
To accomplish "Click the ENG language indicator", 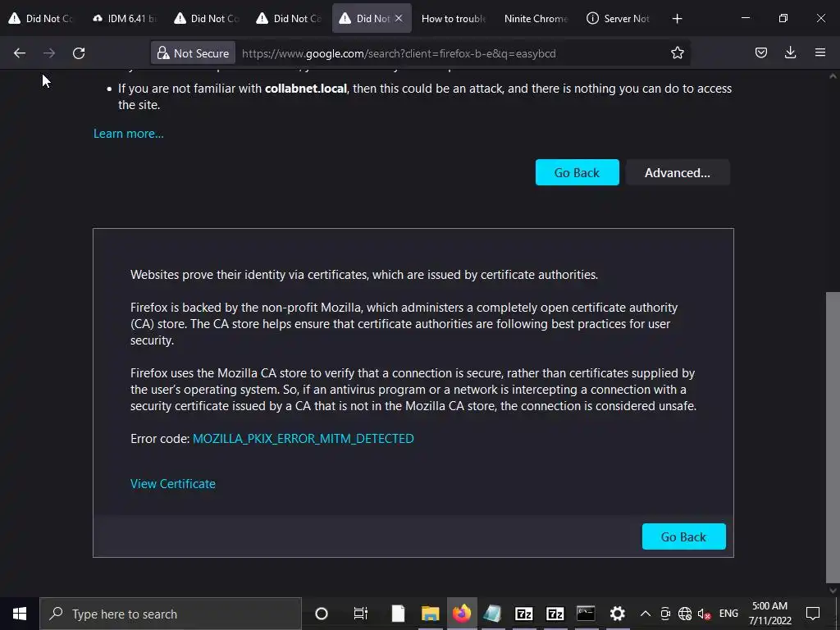I will pos(728,614).
